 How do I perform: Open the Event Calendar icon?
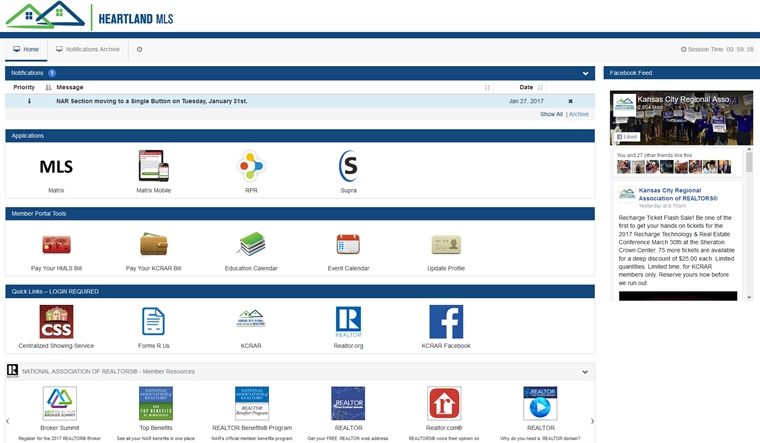coord(348,244)
